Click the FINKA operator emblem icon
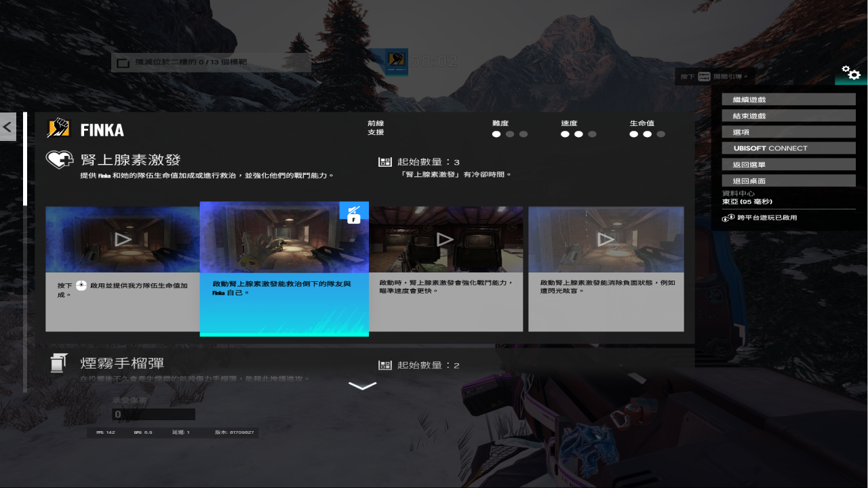 58,128
